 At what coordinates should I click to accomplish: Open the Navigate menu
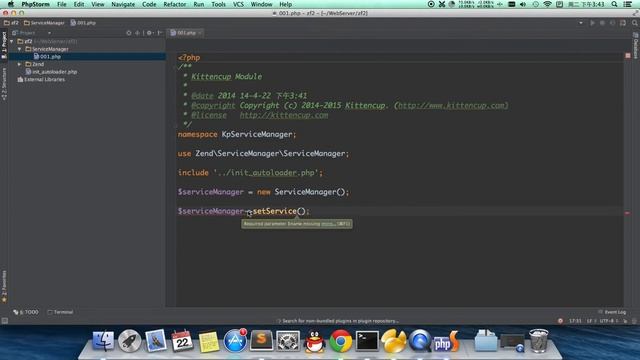tap(123, 4)
